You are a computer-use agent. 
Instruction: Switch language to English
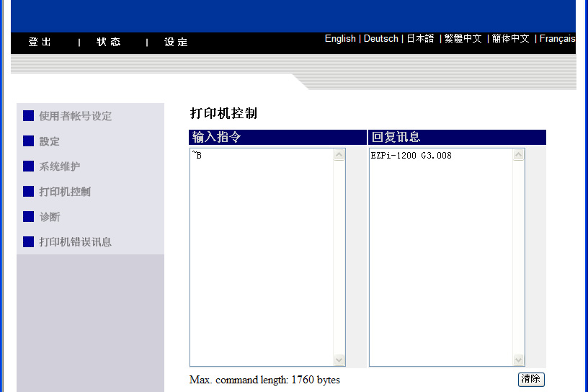tap(340, 39)
